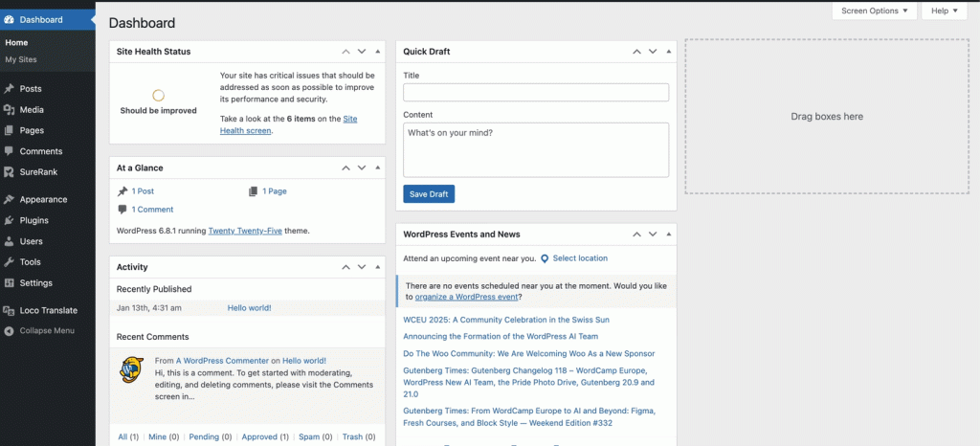Open the Site Health screen link
This screenshot has width=980, height=446.
[x=289, y=125]
